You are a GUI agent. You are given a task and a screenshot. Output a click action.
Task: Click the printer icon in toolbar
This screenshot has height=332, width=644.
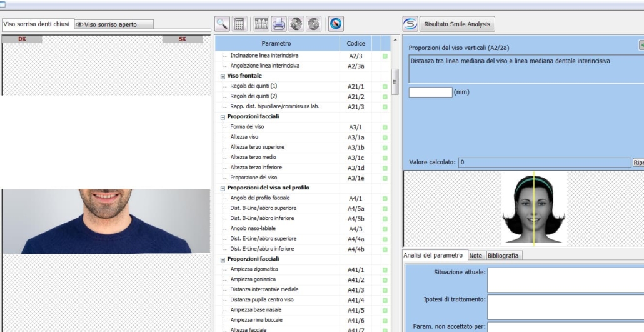[x=278, y=24]
